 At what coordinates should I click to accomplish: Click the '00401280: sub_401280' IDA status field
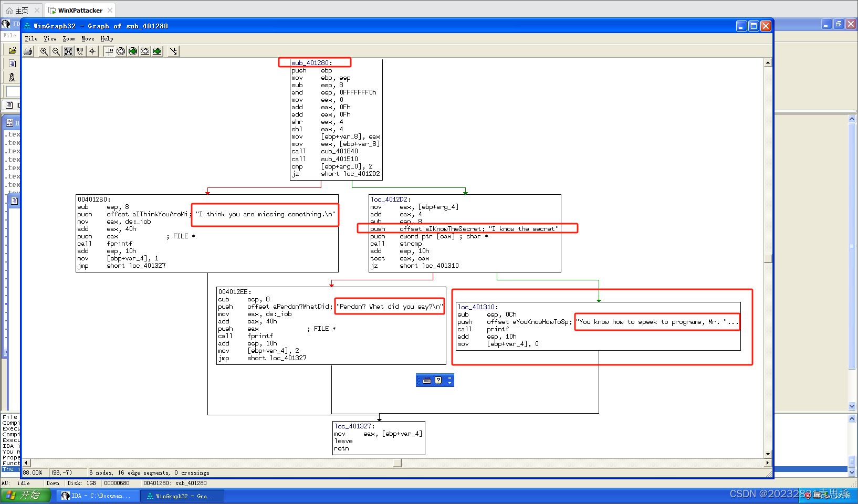pyautogui.click(x=175, y=483)
